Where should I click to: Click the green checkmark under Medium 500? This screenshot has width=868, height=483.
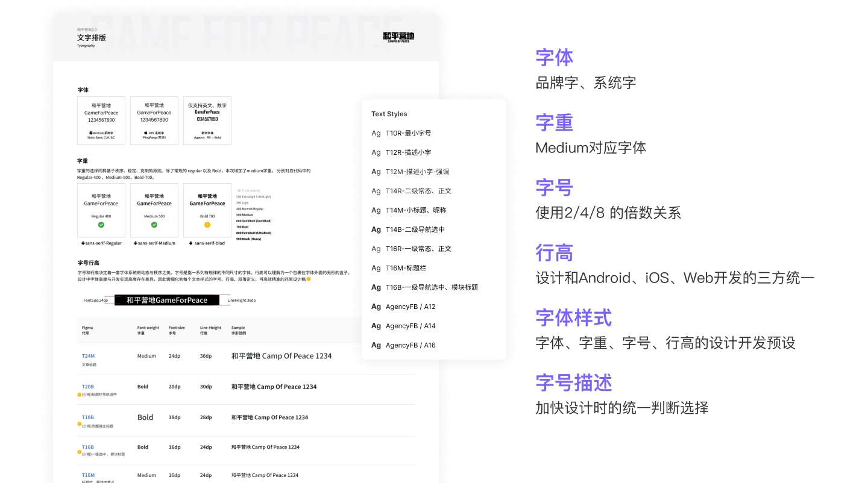tap(154, 225)
